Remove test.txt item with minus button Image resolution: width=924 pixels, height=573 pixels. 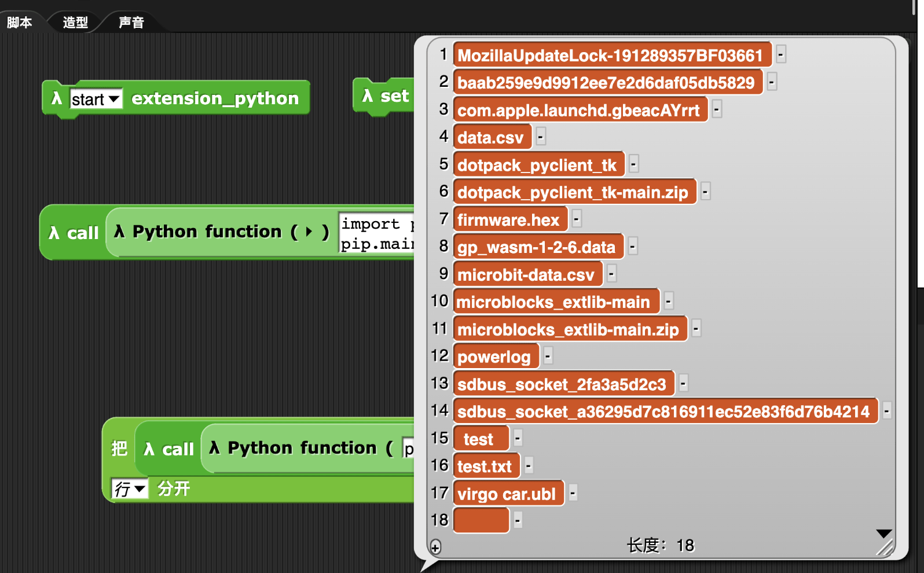coord(529,465)
